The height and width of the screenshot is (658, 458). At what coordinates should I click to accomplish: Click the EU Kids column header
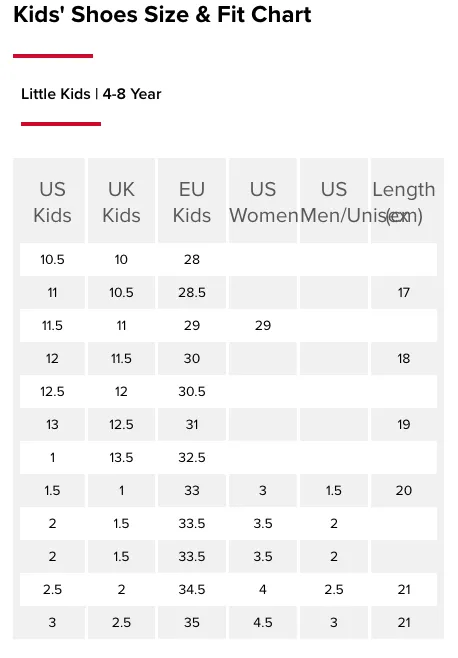[192, 202]
